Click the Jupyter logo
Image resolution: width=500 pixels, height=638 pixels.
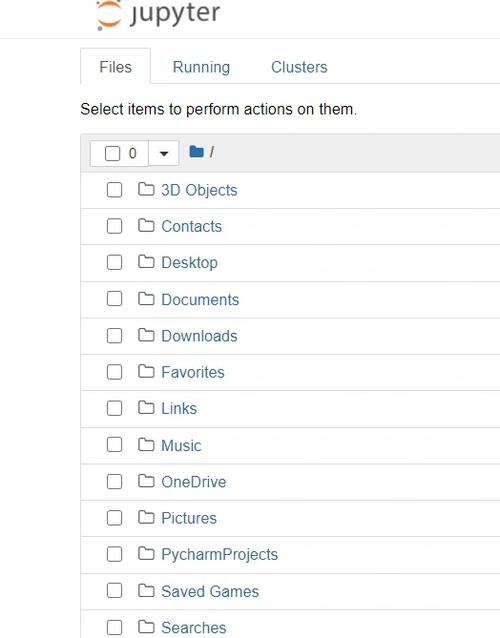click(x=158, y=15)
